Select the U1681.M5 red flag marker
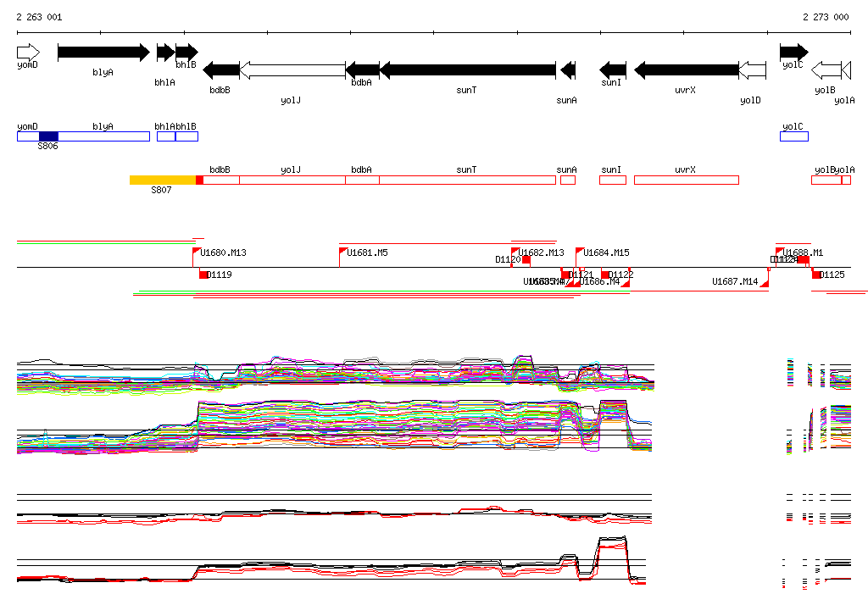The height and width of the screenshot is (605, 868). pyautogui.click(x=343, y=253)
